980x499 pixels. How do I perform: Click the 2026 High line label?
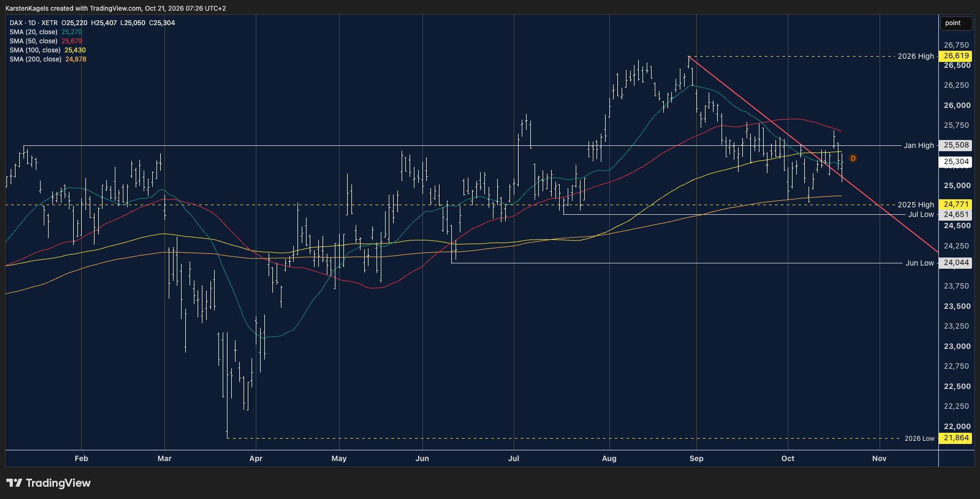coord(916,56)
